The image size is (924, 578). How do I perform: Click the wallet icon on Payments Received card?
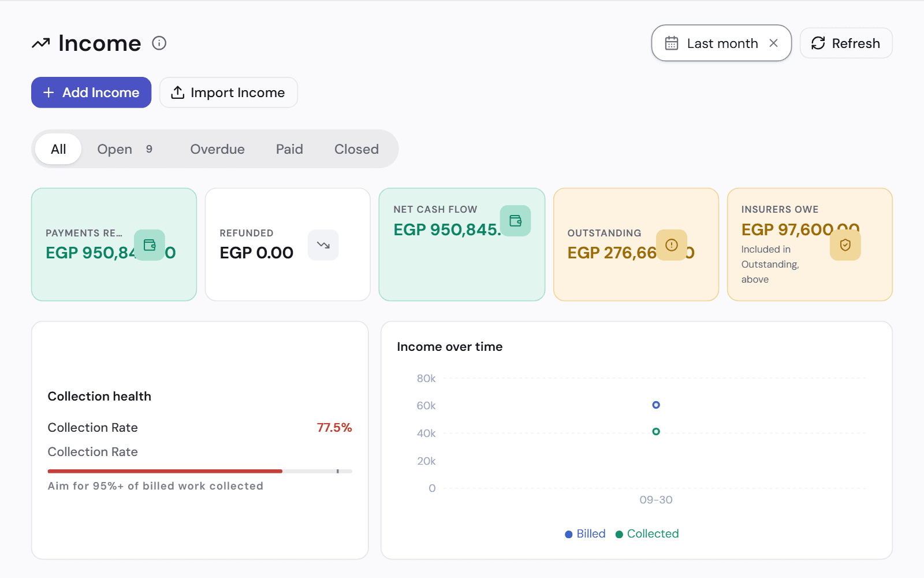pyautogui.click(x=150, y=245)
